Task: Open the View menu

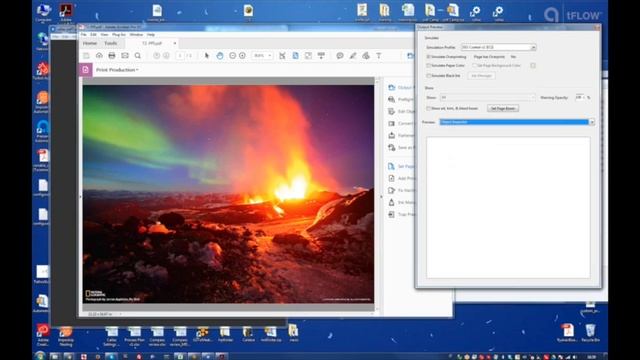Action: [104, 35]
